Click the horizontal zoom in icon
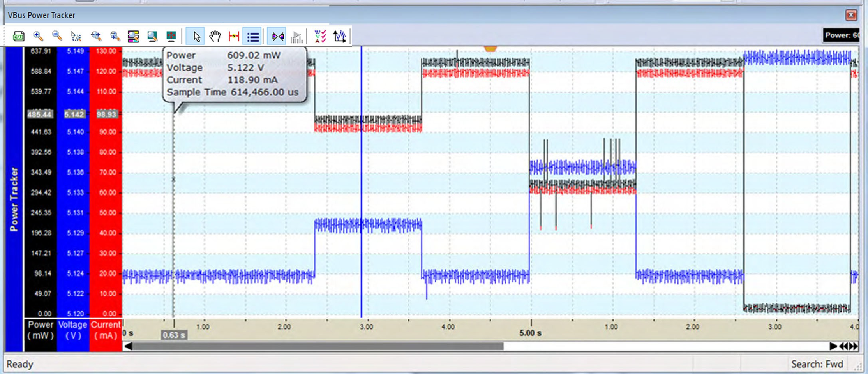Viewport: 868px width, 374px height. click(96, 37)
